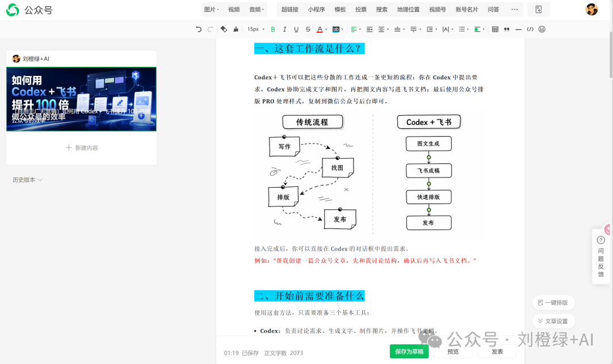Undo the last edit
The image size is (613, 364).
coord(199,29)
